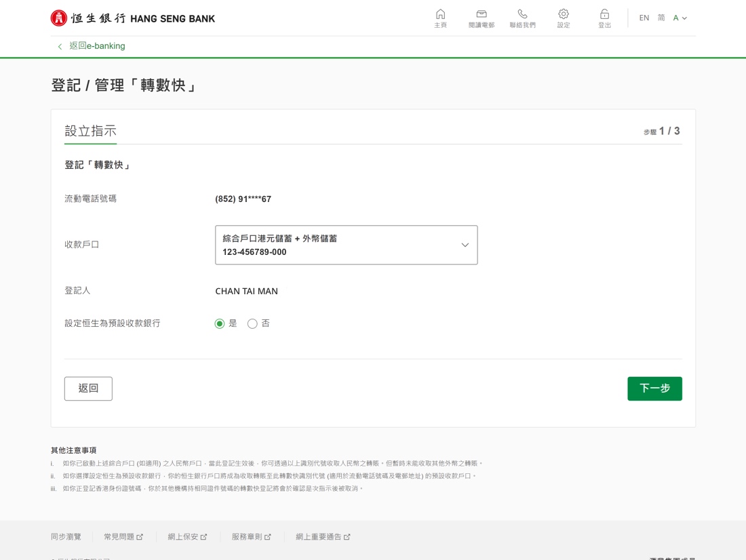Screen dimensions: 746x560
Task: Click the phone number (852) 91****67
Action: point(243,199)
